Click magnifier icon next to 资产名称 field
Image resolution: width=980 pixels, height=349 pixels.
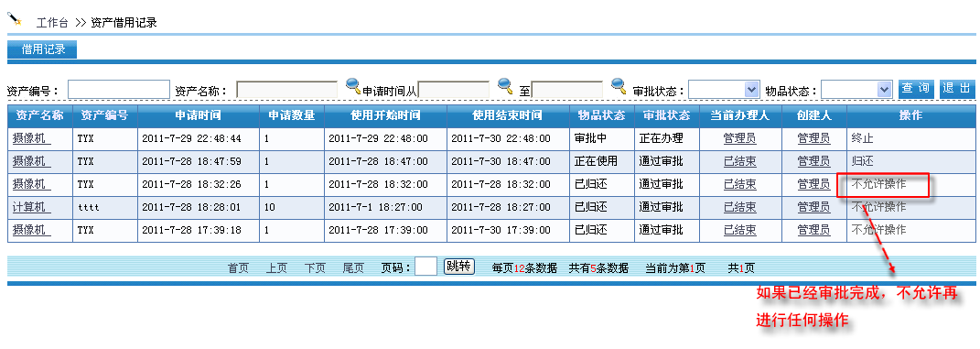coord(353,85)
